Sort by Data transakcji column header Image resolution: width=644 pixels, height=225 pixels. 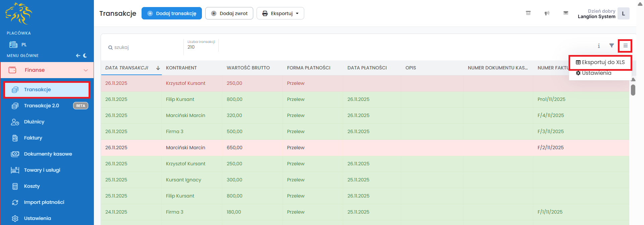pos(127,68)
